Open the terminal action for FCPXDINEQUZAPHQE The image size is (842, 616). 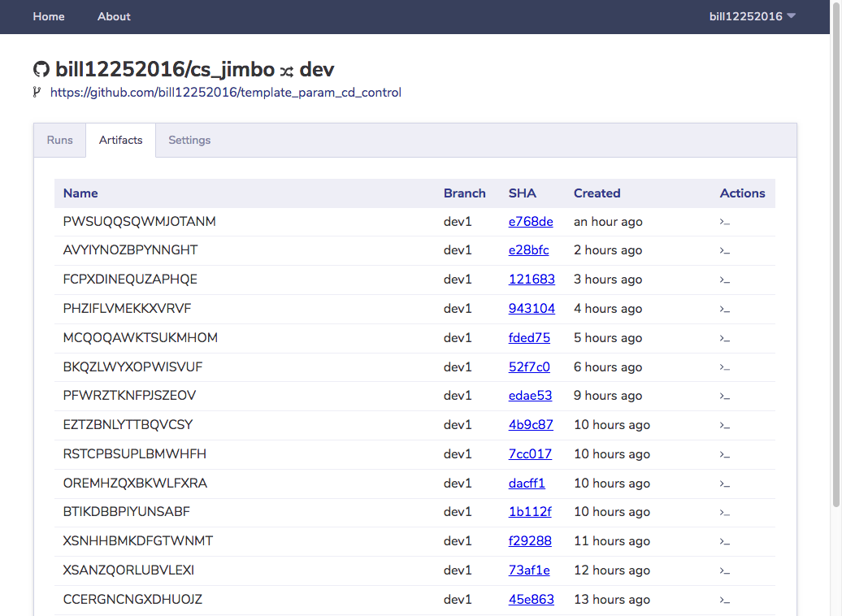click(x=725, y=279)
